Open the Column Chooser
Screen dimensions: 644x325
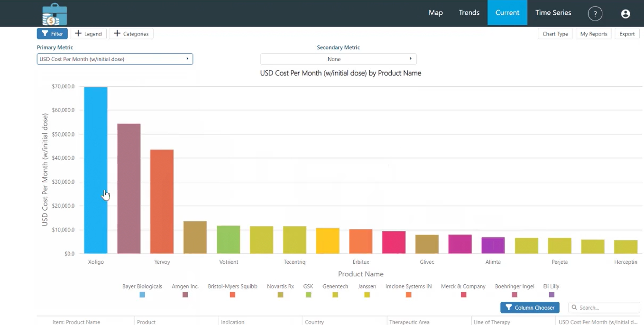pyautogui.click(x=530, y=307)
